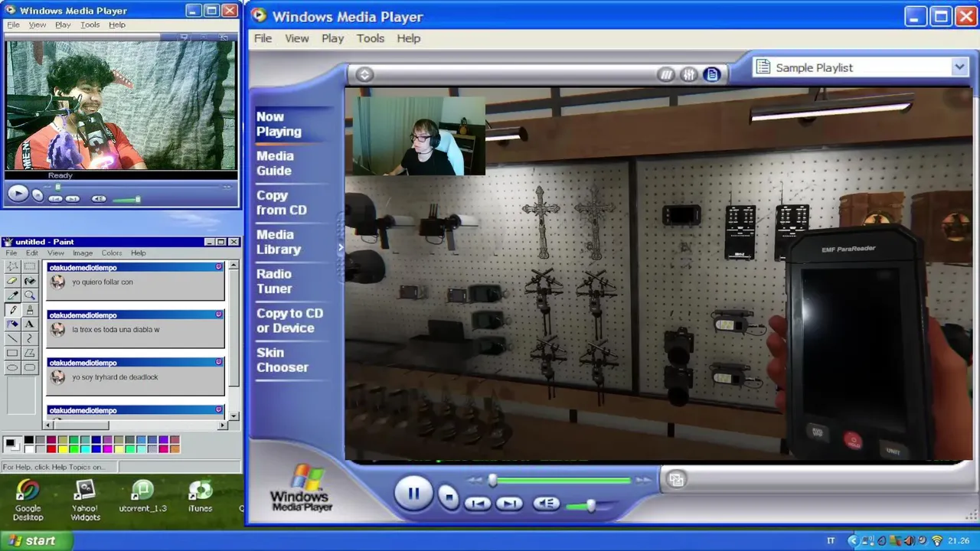The width and height of the screenshot is (980, 551).
Task: Select the Free-Form Select tool in Paint
Action: point(13,266)
